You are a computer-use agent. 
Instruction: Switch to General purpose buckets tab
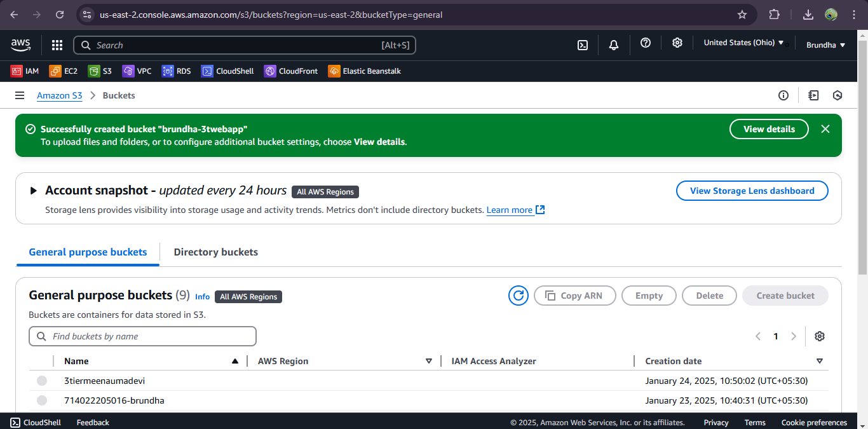pyautogui.click(x=88, y=252)
